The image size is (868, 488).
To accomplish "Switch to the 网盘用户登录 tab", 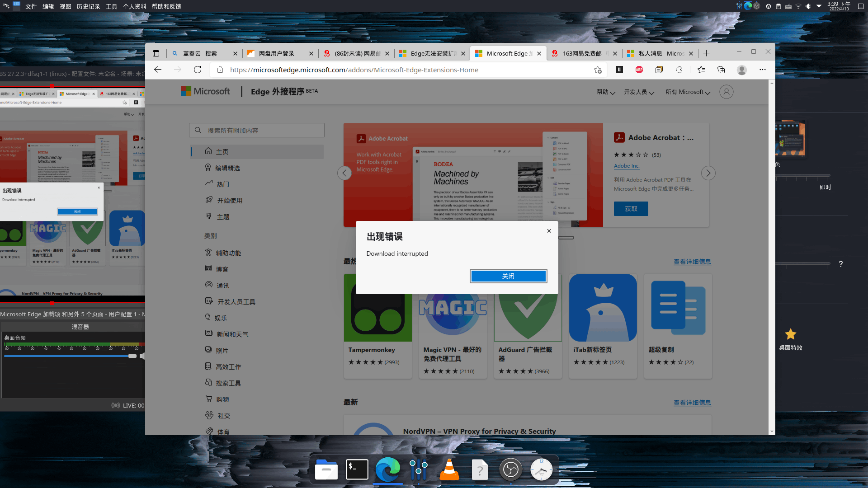I will tap(276, 53).
